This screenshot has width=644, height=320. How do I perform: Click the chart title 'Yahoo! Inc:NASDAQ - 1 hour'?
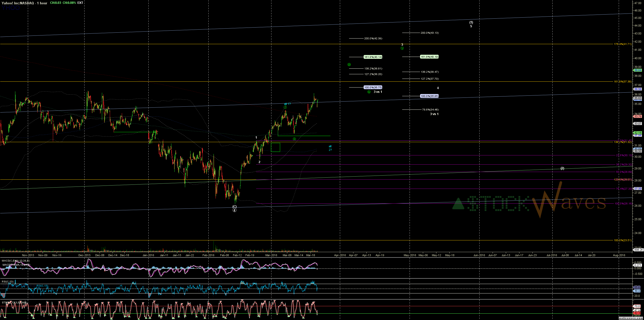click(25, 3)
